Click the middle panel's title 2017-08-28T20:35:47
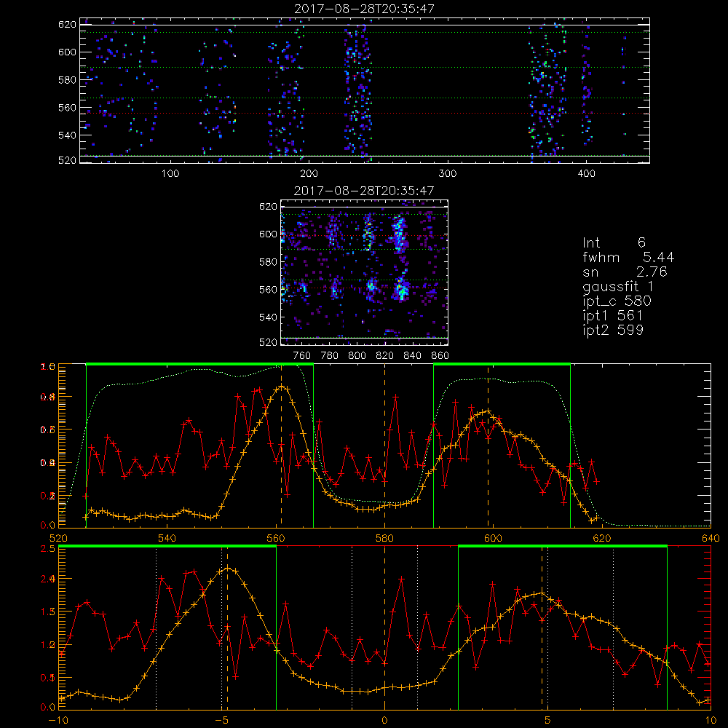Image resolution: width=728 pixels, height=728 pixels. 364,191
